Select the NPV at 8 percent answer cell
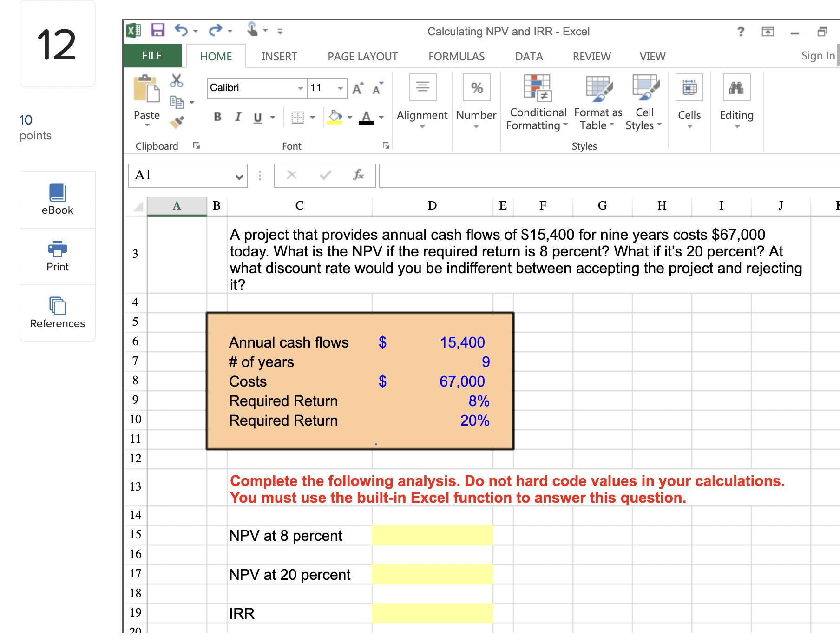The height and width of the screenshot is (643, 840). 432,535
